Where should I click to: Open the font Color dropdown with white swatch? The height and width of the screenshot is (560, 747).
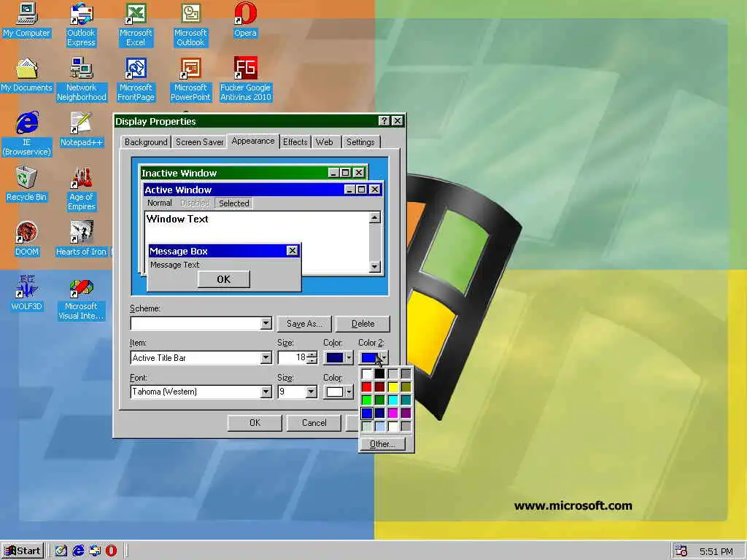[338, 392]
